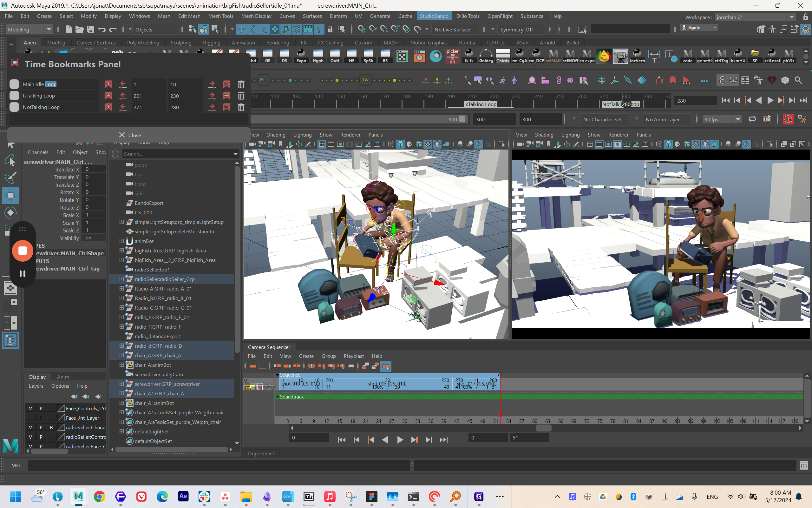Expand Radio_A:GRP_radio_A_01 in Outliner
The height and width of the screenshot is (508, 812).
pyautogui.click(x=121, y=289)
